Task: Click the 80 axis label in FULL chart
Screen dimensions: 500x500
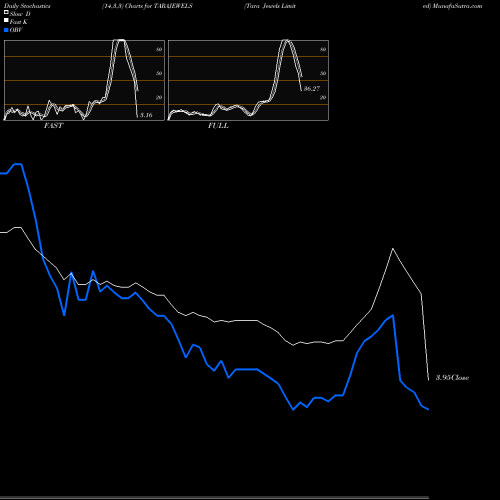Action: [x=323, y=49]
